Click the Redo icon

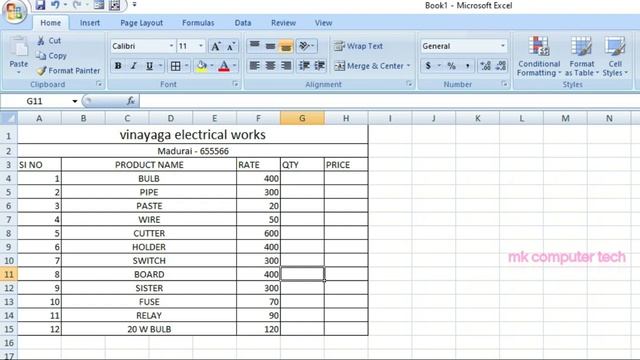tap(76, 5)
